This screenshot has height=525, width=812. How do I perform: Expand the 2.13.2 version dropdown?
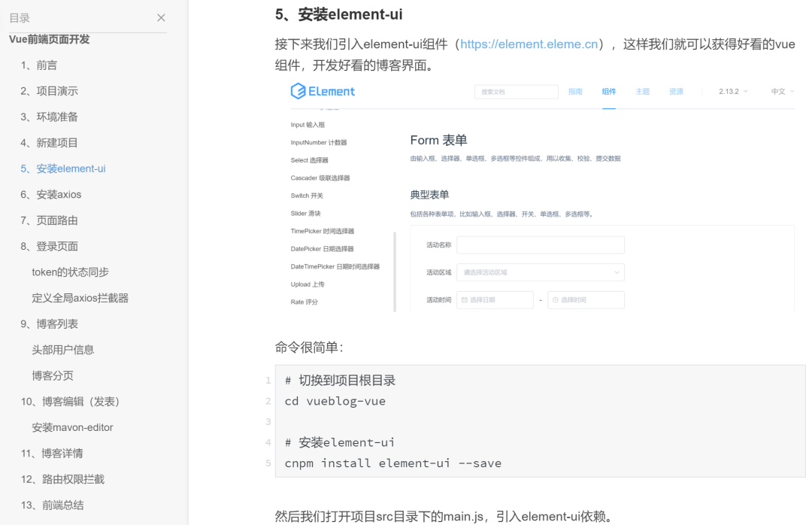[733, 92]
